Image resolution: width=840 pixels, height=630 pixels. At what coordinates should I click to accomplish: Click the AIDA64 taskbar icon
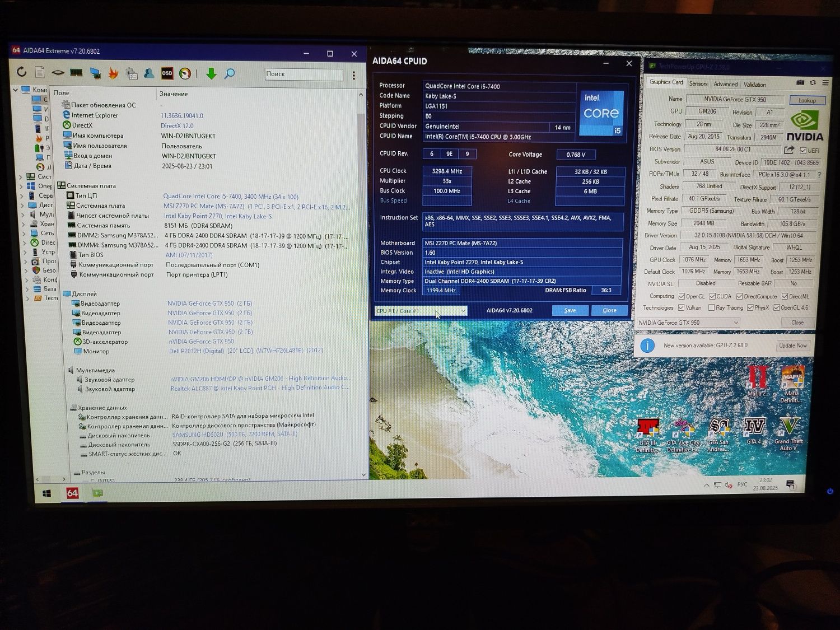[72, 493]
